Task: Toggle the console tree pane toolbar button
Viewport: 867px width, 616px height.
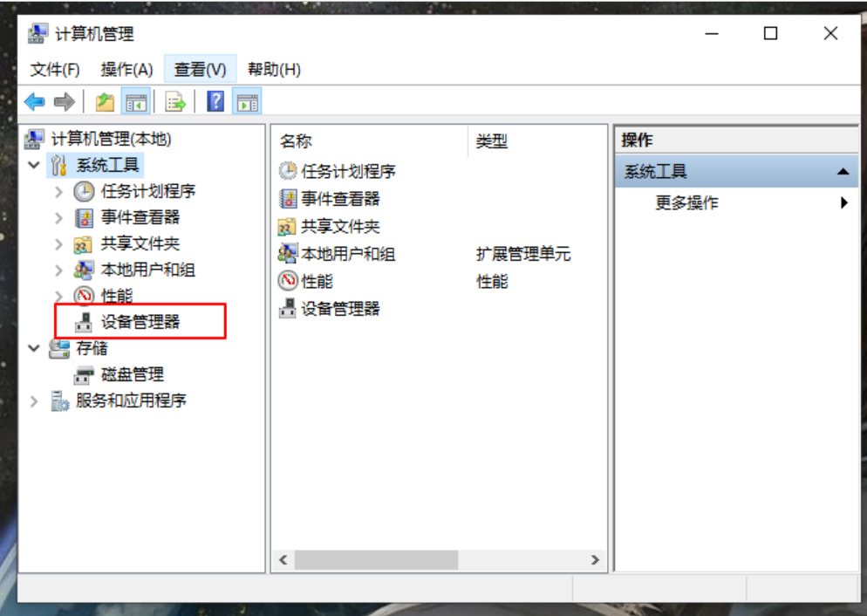Action: tap(136, 102)
